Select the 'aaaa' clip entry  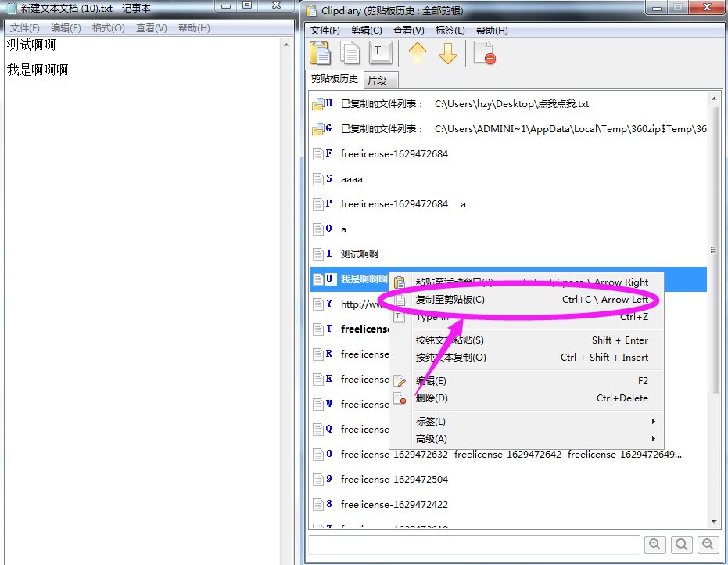(x=352, y=179)
